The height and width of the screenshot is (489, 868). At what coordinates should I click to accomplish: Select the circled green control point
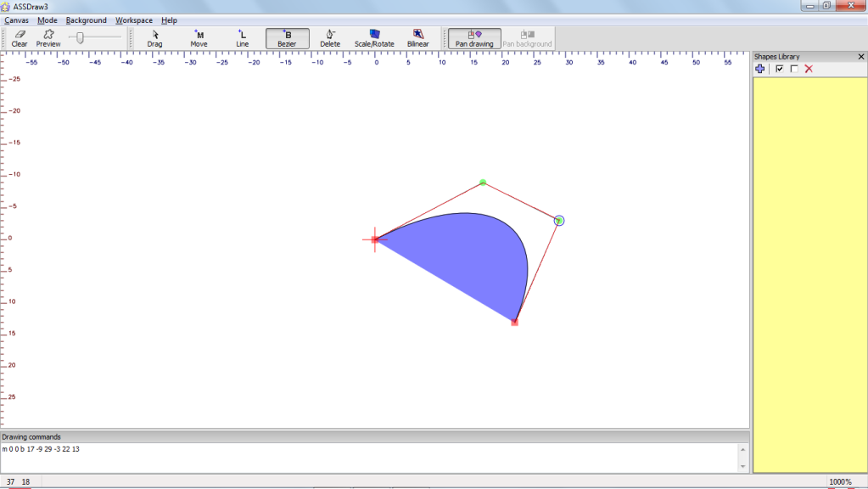pyautogui.click(x=559, y=221)
